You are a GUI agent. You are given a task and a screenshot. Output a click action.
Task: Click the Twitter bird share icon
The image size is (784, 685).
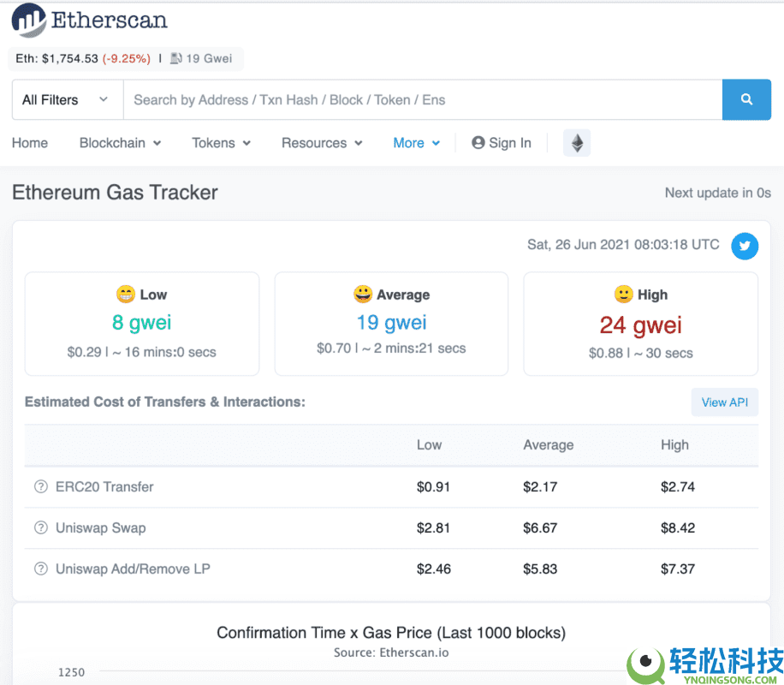pyautogui.click(x=744, y=247)
